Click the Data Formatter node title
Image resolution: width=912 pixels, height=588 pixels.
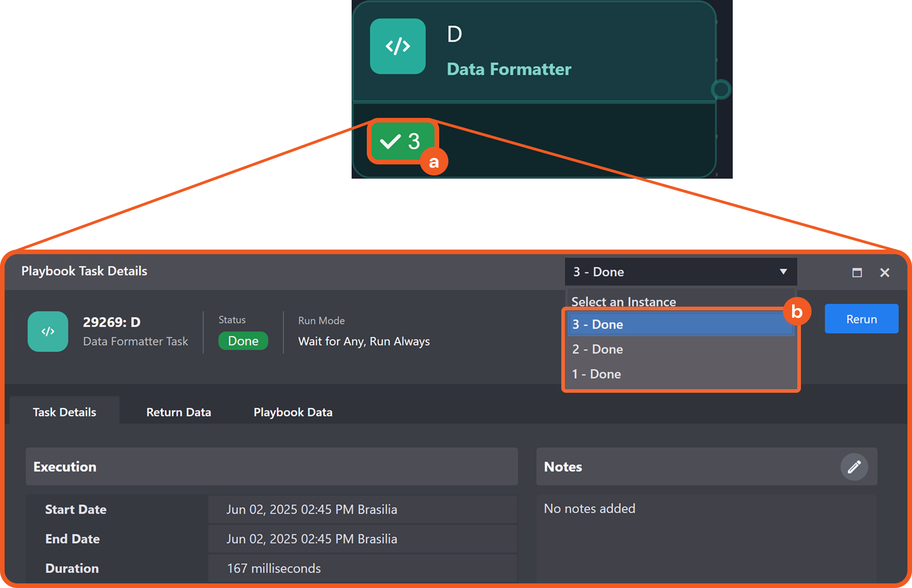509,69
